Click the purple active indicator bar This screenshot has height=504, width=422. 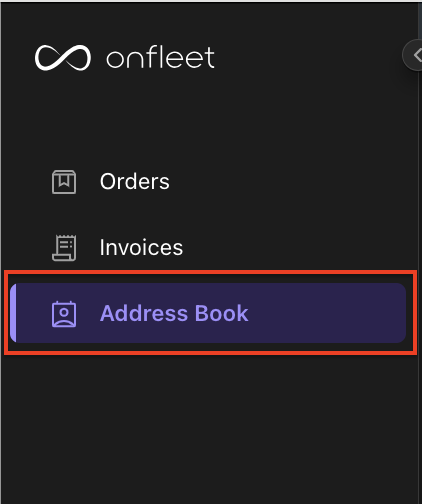click(x=13, y=313)
